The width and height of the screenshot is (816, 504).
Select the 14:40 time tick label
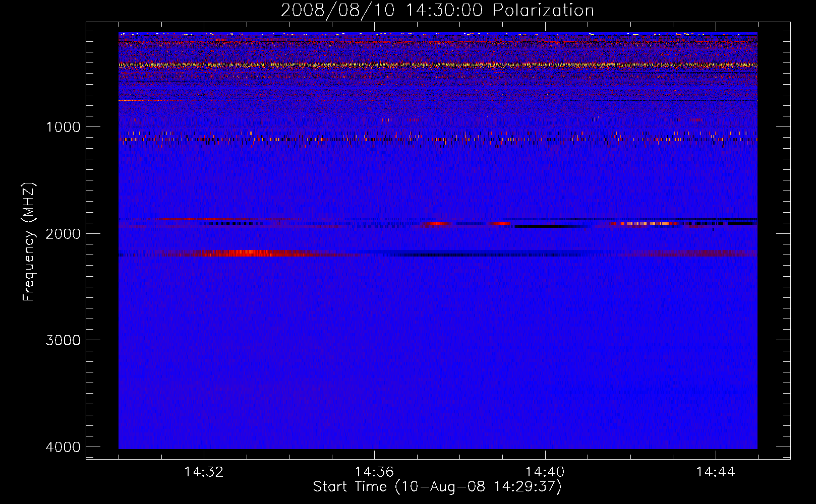545,472
